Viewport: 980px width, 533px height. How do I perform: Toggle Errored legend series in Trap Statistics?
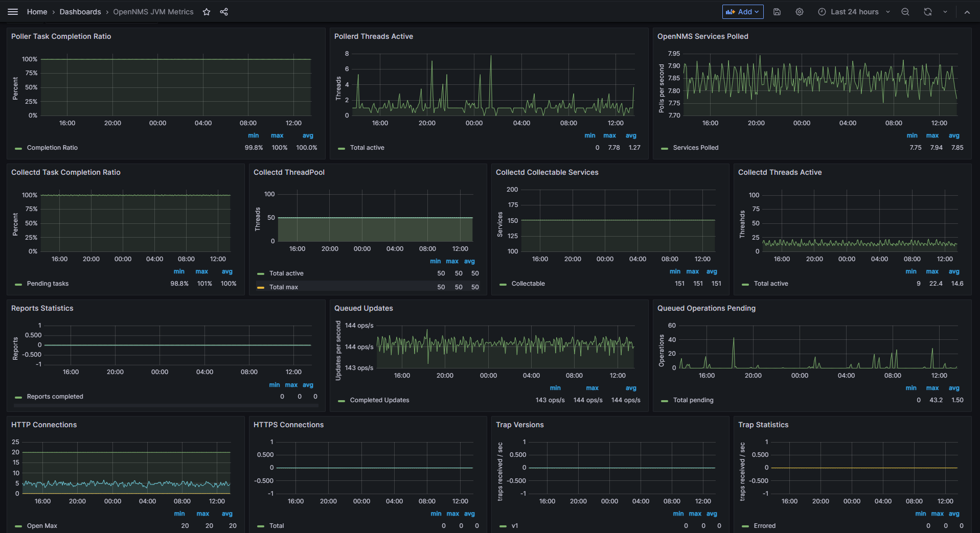[764, 526]
